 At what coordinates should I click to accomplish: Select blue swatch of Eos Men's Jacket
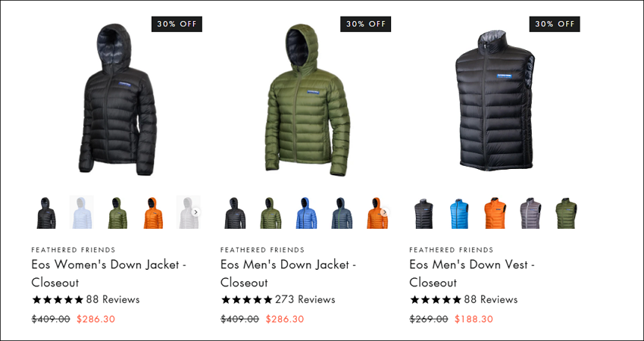[x=306, y=212]
